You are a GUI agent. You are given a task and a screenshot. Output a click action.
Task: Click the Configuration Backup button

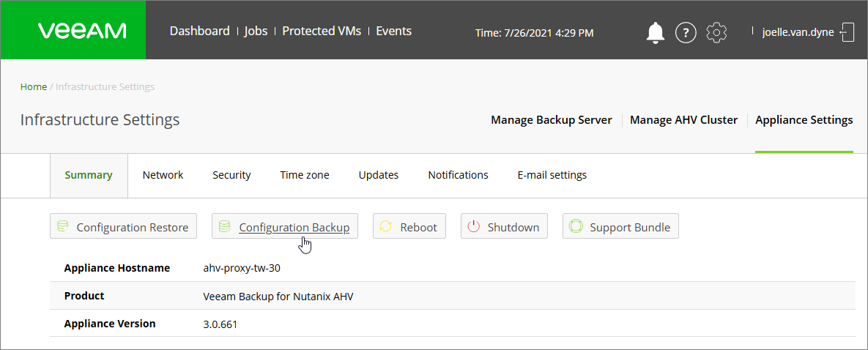pyautogui.click(x=285, y=227)
